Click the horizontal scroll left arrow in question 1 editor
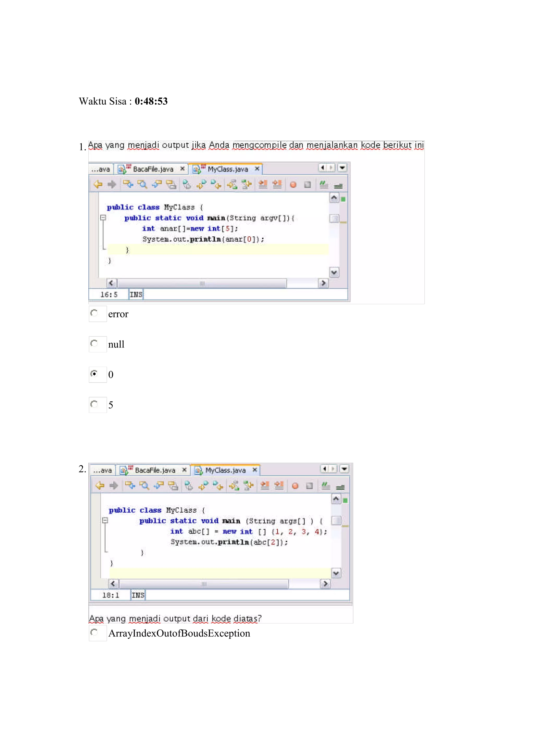 (112, 283)
